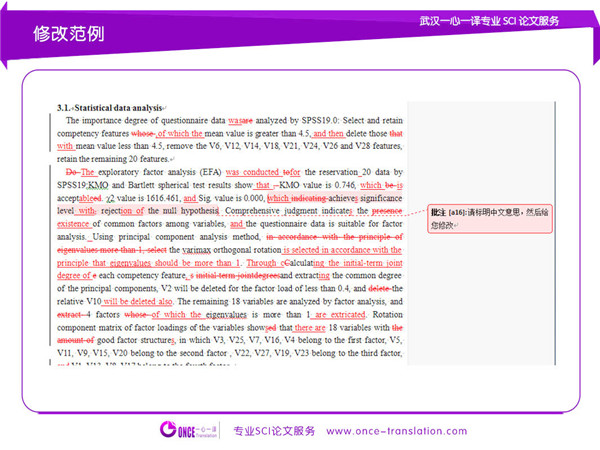
Task: Select the '3.1. Statistical data analysis' heading
Action: click(x=110, y=108)
